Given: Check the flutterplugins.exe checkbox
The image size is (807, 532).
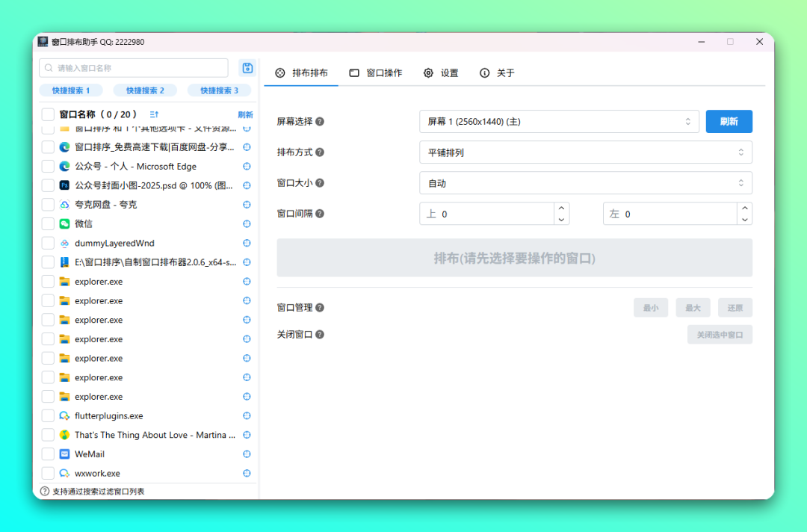Looking at the screenshot, I should [48, 415].
